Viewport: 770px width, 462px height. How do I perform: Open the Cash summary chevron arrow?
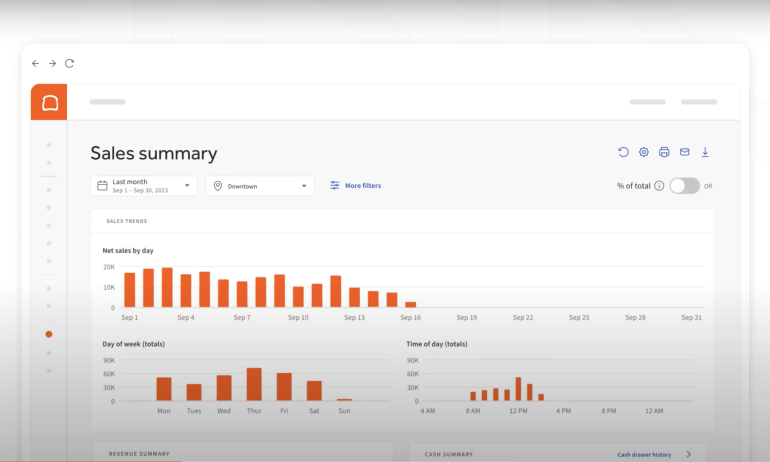click(x=688, y=454)
